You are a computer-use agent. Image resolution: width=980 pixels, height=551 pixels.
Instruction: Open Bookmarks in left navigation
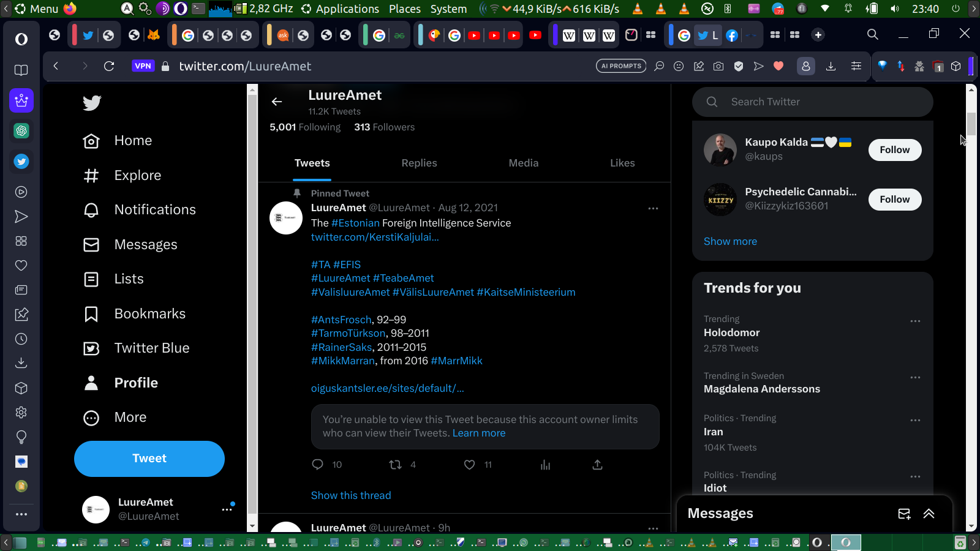[x=135, y=314]
